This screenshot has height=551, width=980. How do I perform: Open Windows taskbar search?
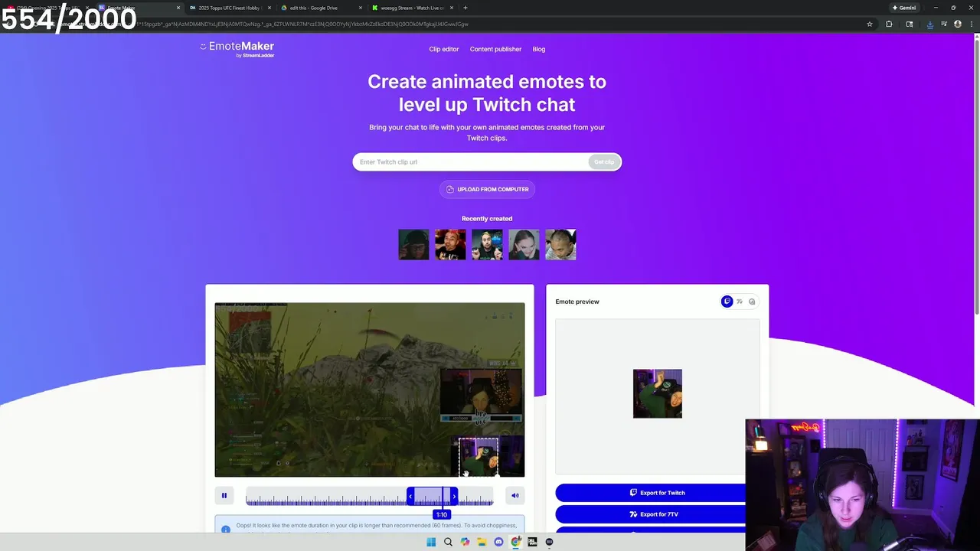(x=448, y=542)
